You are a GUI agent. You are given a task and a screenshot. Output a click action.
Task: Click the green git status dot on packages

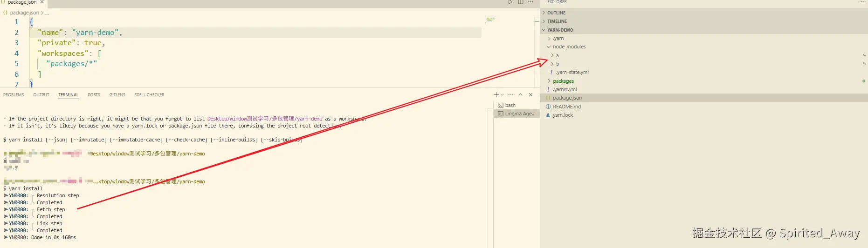(x=864, y=81)
